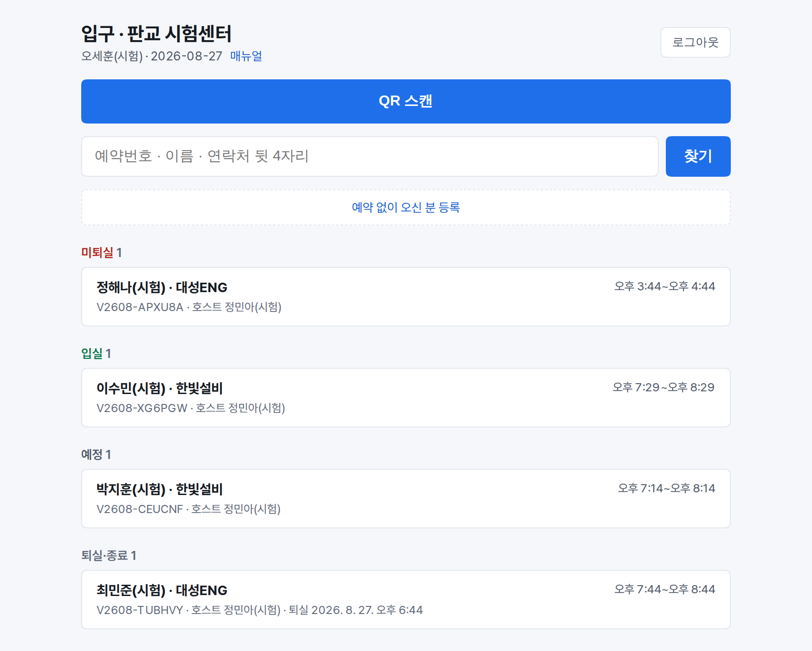Click the 로그아웃 button
The width and height of the screenshot is (812, 651).
click(695, 42)
